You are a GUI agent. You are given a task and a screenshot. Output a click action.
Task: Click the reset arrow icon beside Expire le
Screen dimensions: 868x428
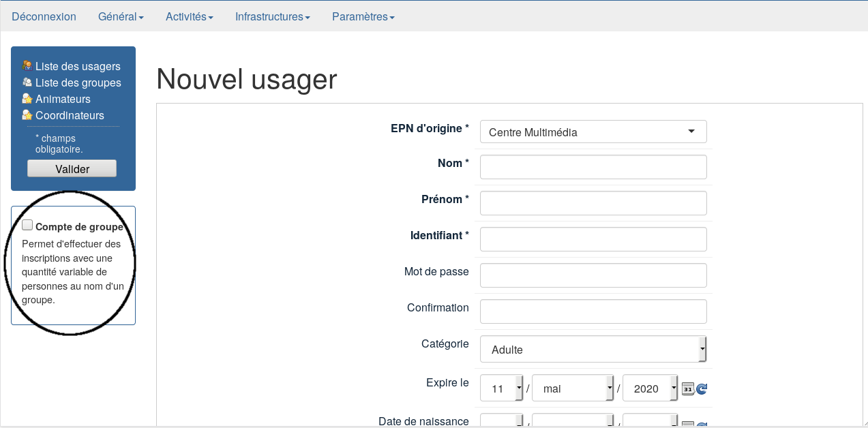[x=702, y=389]
